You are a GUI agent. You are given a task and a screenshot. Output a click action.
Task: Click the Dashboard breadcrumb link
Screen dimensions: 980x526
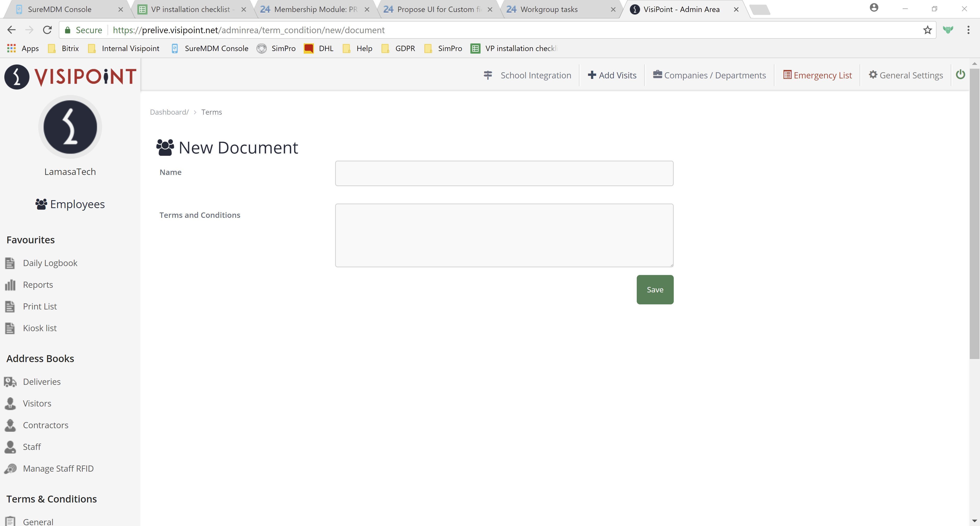pos(169,112)
